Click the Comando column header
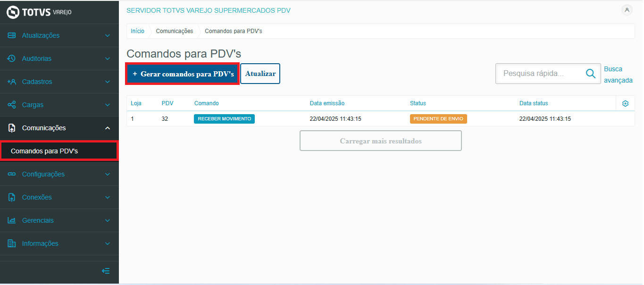 [207, 103]
